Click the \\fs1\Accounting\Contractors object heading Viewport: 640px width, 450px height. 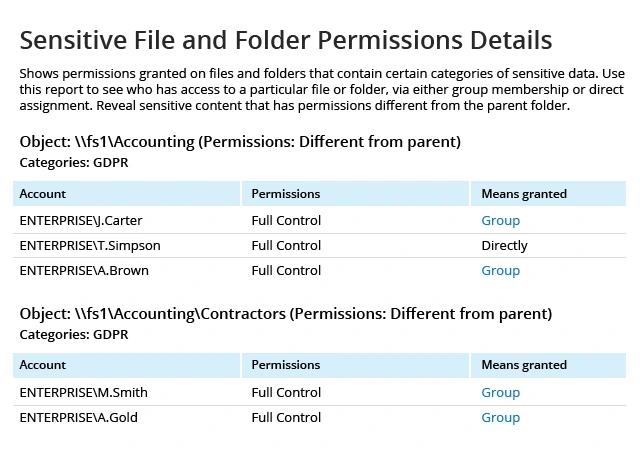click(286, 314)
